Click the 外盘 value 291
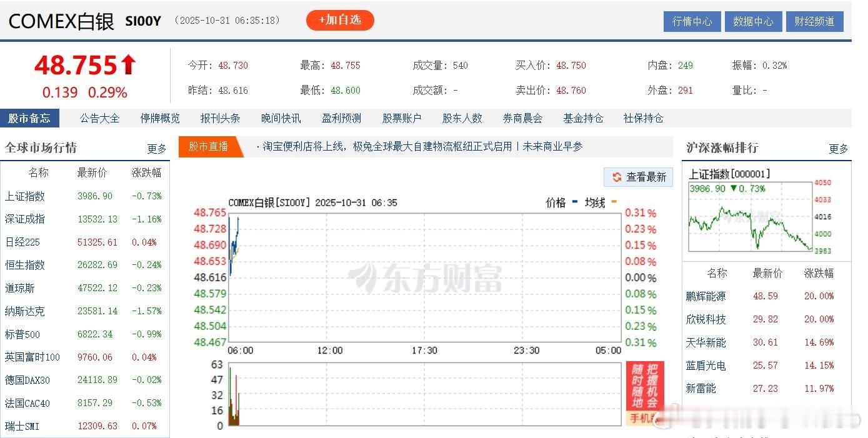The image size is (868, 438). [x=686, y=91]
